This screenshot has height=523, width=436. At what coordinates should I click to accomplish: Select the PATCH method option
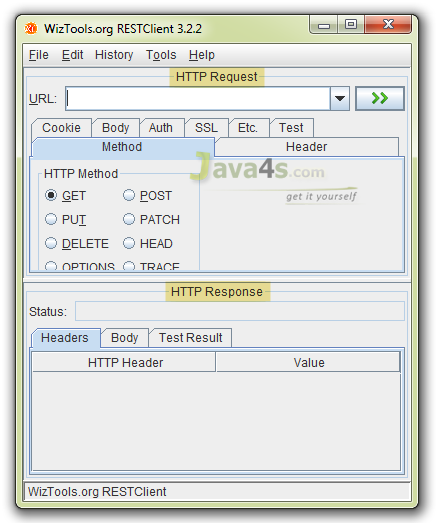[129, 219]
